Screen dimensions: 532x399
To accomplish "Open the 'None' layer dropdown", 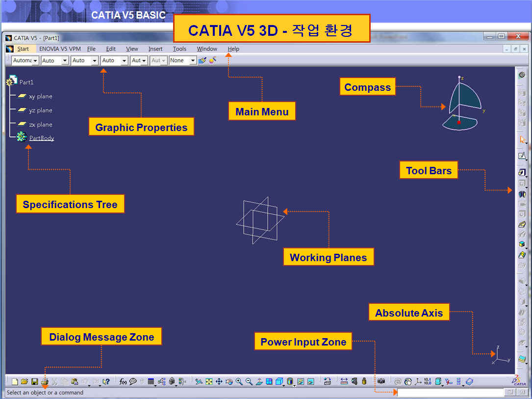I will (193, 61).
